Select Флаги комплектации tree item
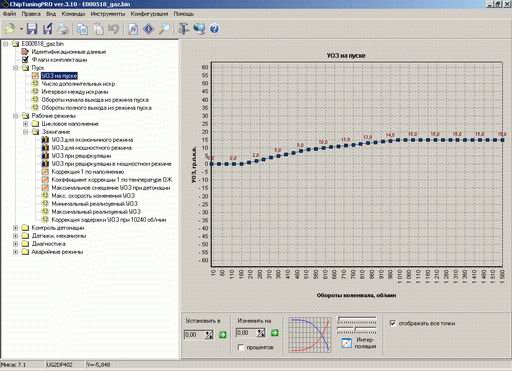Image resolution: width=512 pixels, height=371 pixels. [x=59, y=60]
